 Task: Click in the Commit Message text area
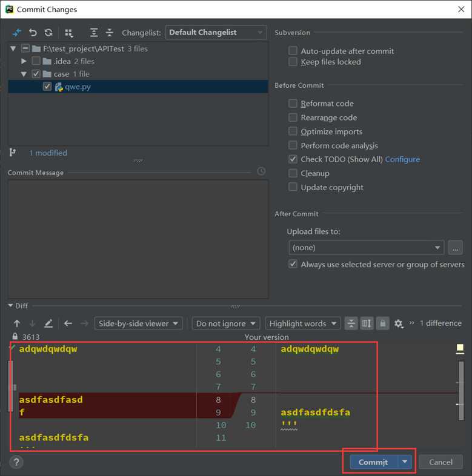pyautogui.click(x=138, y=239)
